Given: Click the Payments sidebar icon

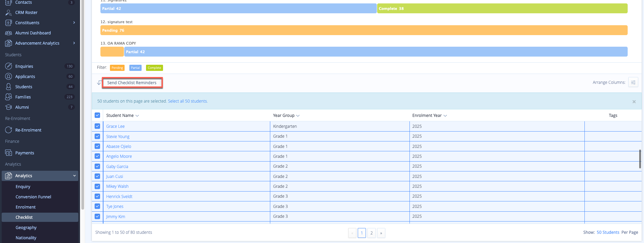Looking at the screenshot, I should pyautogui.click(x=9, y=153).
